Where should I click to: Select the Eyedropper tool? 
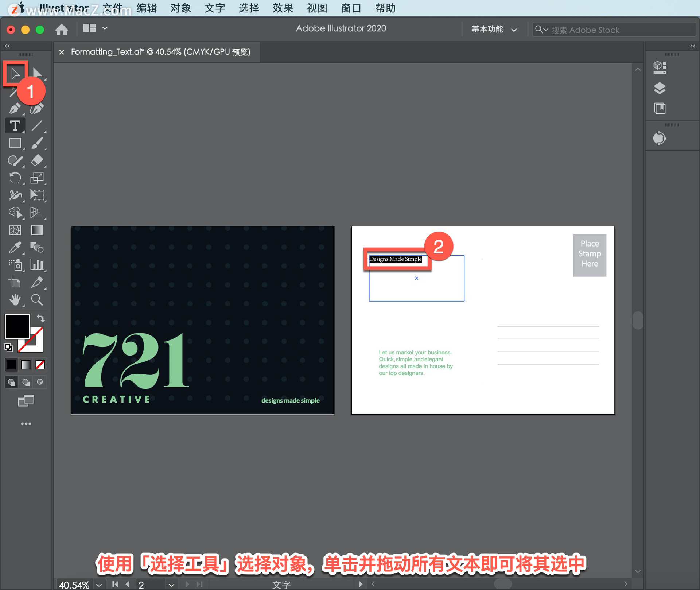tap(15, 248)
